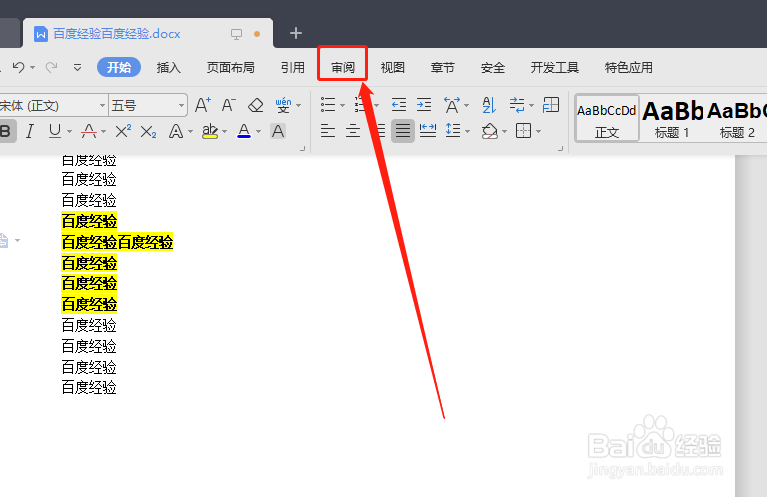Expand the Undo history dropdown arrow
The image size is (767, 497).
tap(32, 67)
